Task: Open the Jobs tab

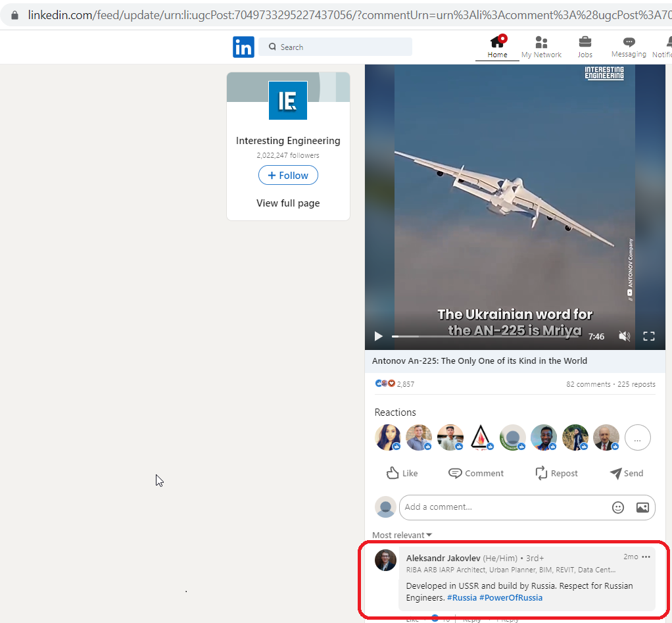Action: point(585,47)
